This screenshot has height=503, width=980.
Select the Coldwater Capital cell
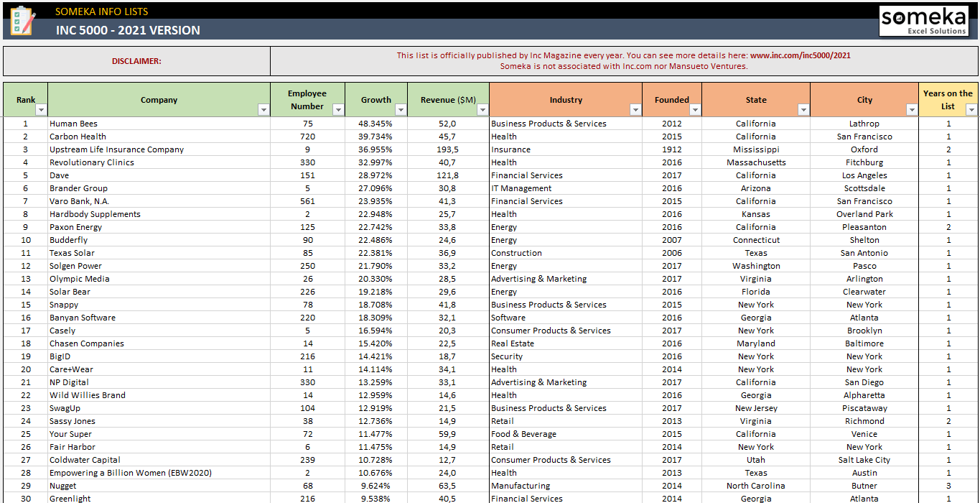coord(159,460)
